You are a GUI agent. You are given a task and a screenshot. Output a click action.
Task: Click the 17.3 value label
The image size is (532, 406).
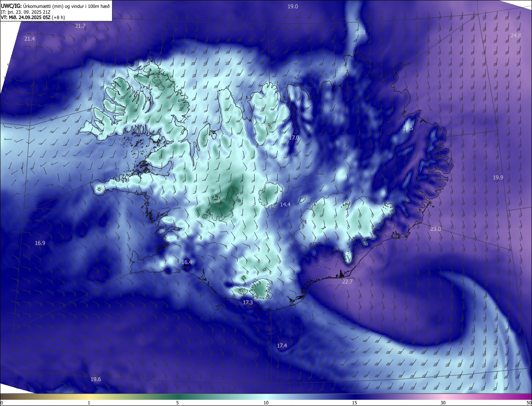point(248,303)
